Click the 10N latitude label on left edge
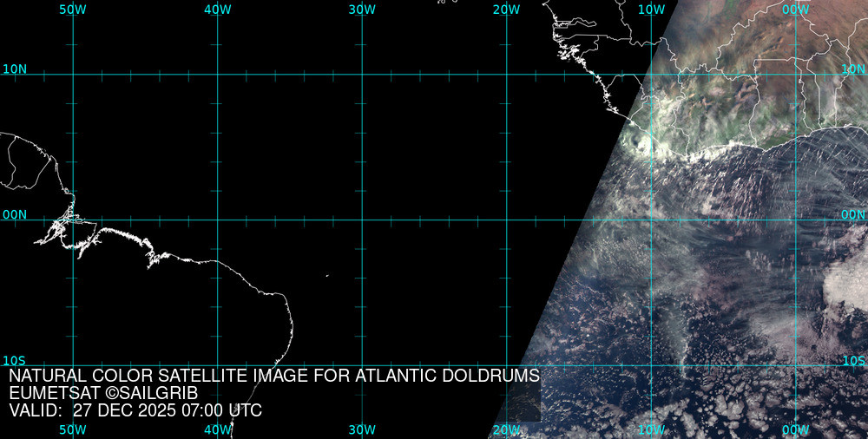The width and height of the screenshot is (868, 439). pos(15,69)
